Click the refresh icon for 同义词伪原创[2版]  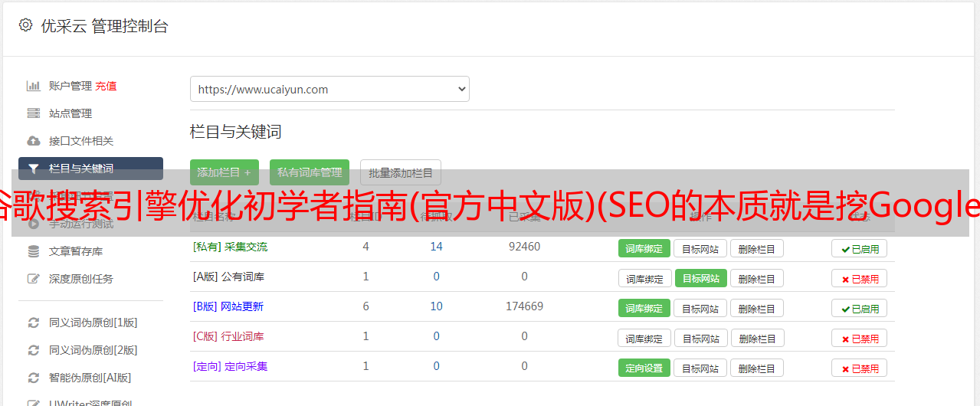point(33,350)
